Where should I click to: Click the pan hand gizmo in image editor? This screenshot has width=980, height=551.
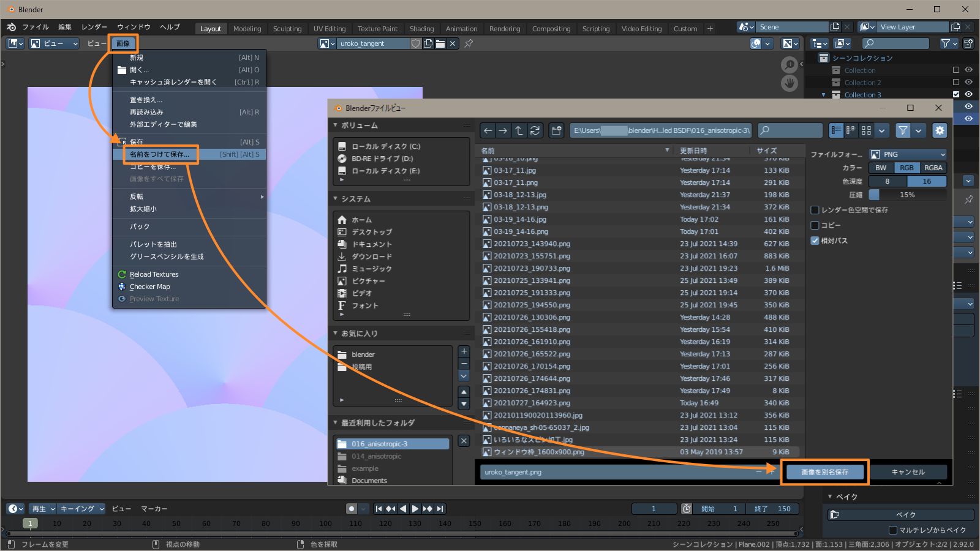click(x=790, y=83)
